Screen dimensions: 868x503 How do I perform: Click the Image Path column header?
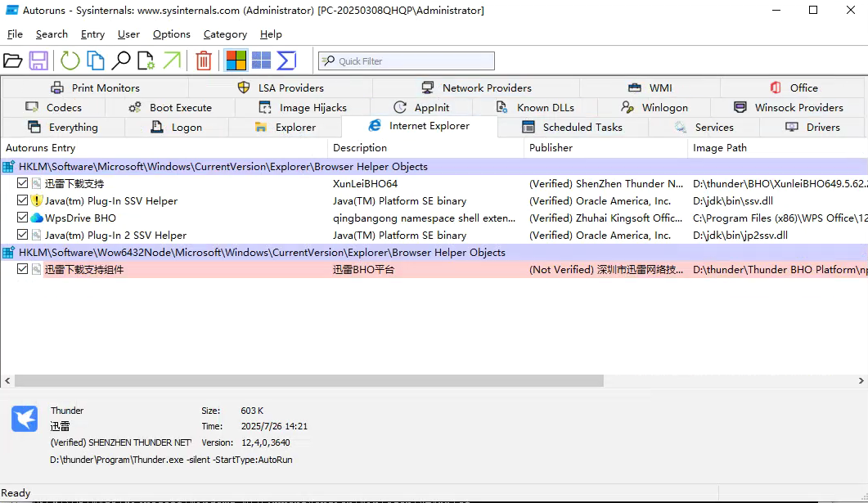720,148
